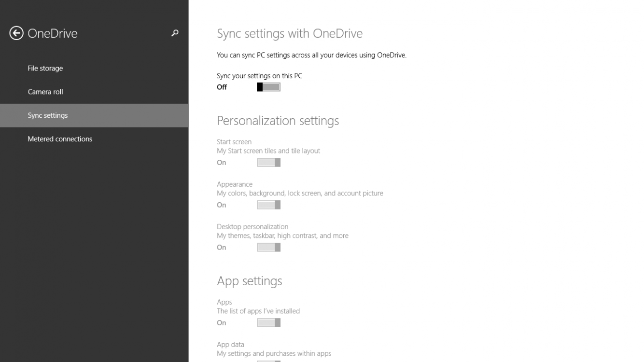Go back using the arrow beside OneDrive
644x362 pixels.
coord(16,33)
